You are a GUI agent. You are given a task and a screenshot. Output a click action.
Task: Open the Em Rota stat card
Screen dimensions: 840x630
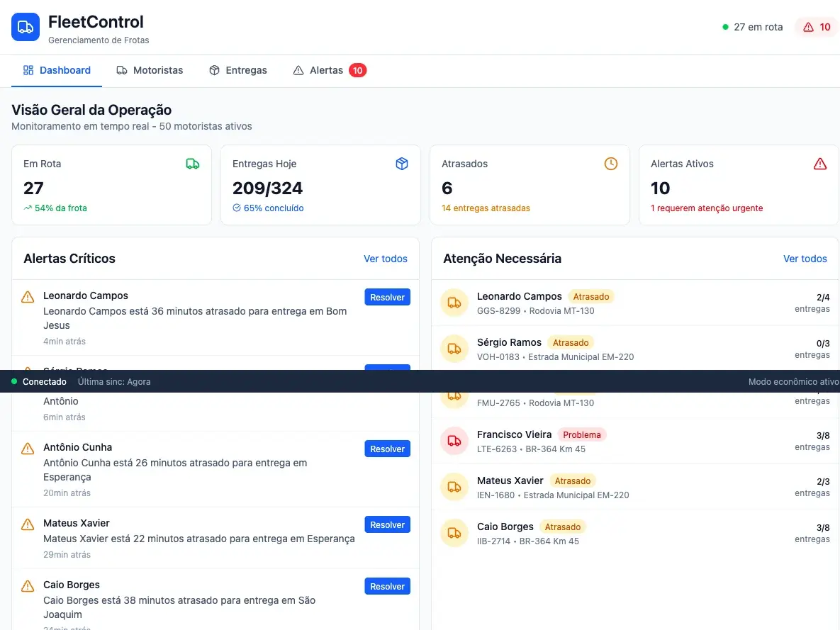point(111,185)
